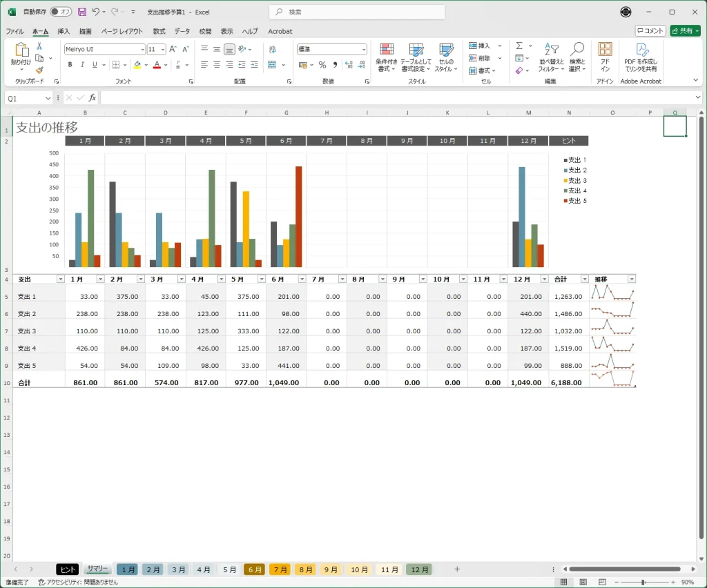707x588 pixels.
Task: Click the AutoSum sigma icon
Action: point(519,46)
